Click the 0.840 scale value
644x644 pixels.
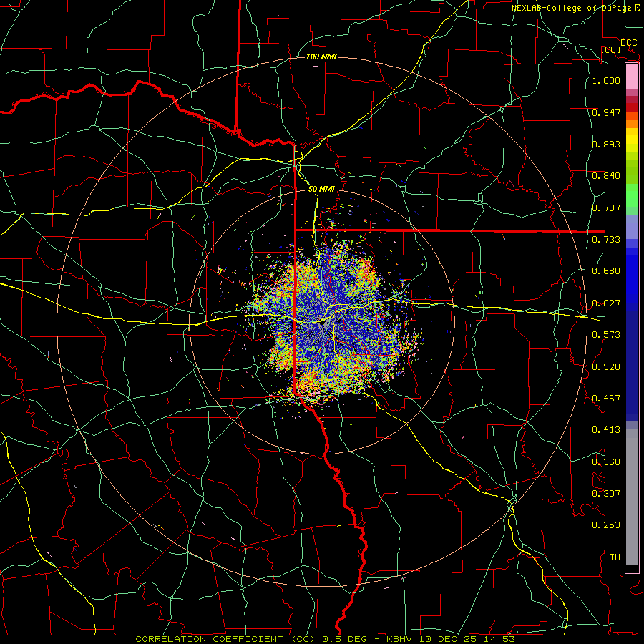click(606, 176)
